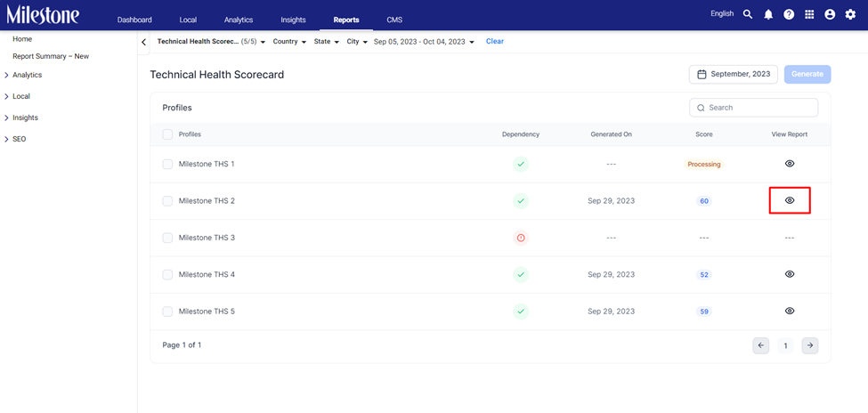Click the Milestone THS 3 profile name
868x413 pixels.
207,238
